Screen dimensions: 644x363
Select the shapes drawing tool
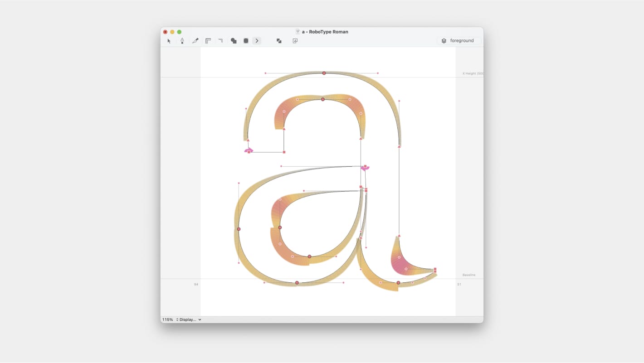[234, 41]
